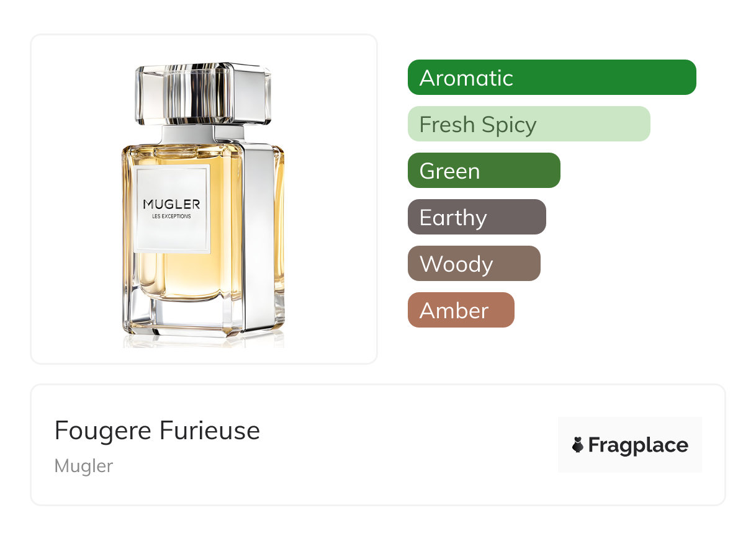Select the Fresh Spicy accord bar
The image size is (756, 536).
click(529, 124)
